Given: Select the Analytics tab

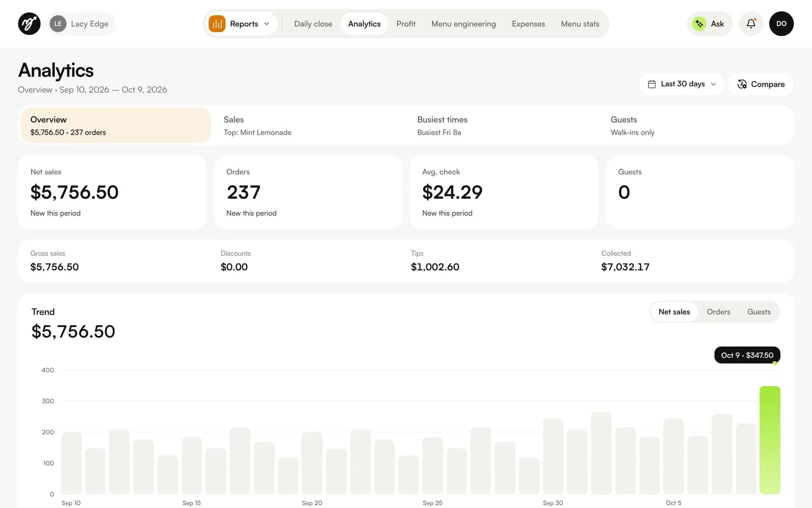Looking at the screenshot, I should point(364,24).
